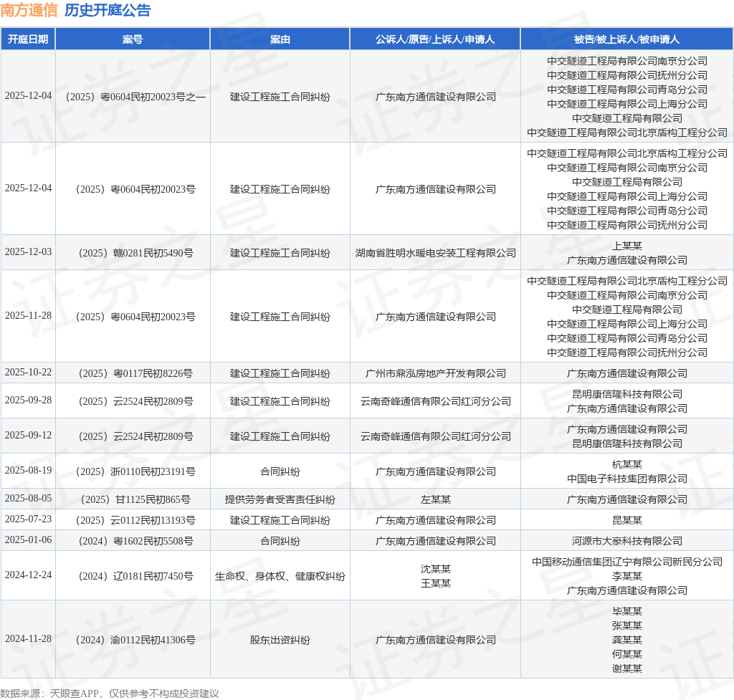Click the 被告/被上诉人/被申请人 column header
Viewport: 734px width, 700px height.
click(x=626, y=39)
